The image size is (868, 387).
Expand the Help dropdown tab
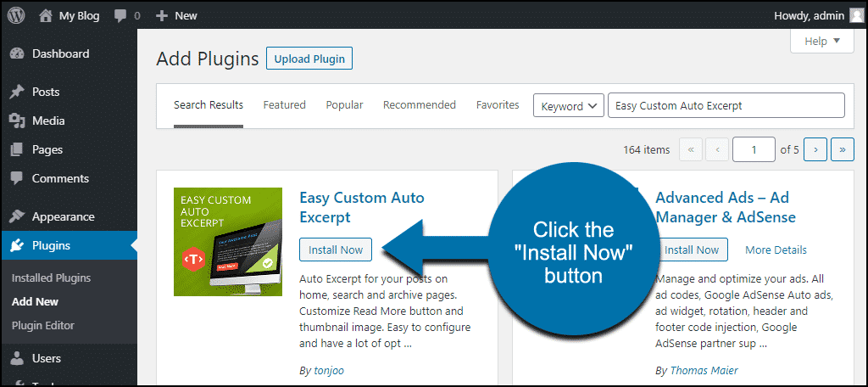(x=822, y=41)
